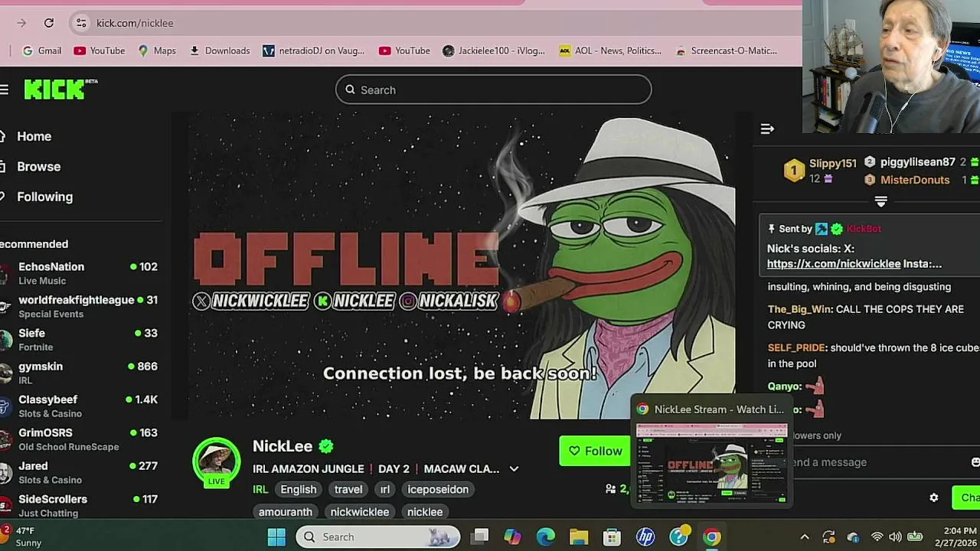Click Slippy151 top gifter entry
Screen dimensions: 980x551
click(x=821, y=170)
